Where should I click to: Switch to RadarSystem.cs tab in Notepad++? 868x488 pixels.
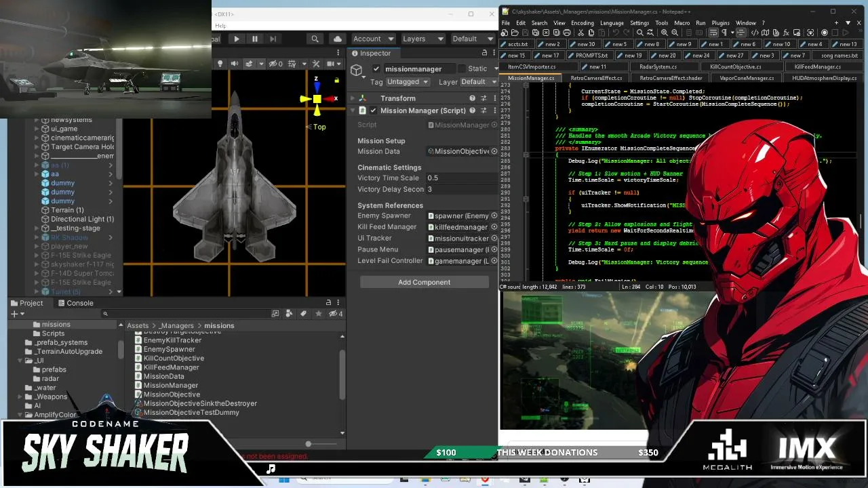pyautogui.click(x=658, y=67)
